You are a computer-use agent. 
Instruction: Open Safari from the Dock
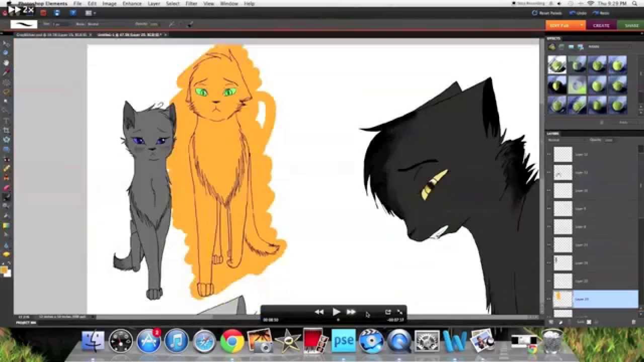point(204,341)
